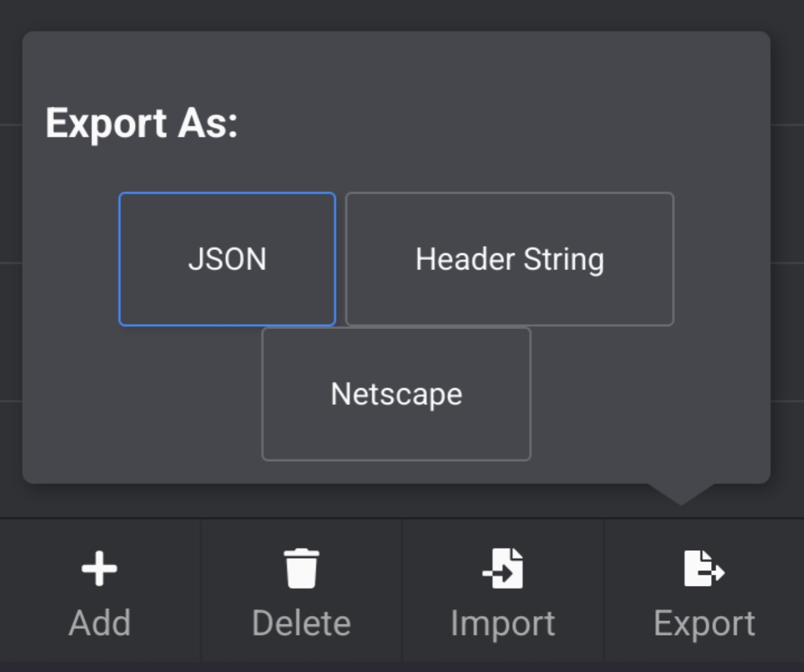Click the popup pointer arrow above Export
The image size is (804, 672).
coord(681,494)
